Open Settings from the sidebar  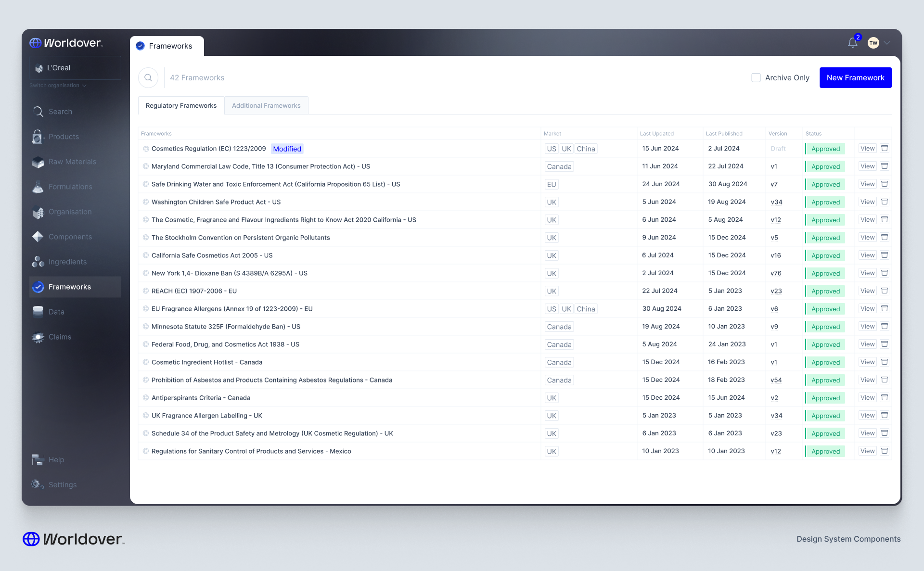point(62,484)
